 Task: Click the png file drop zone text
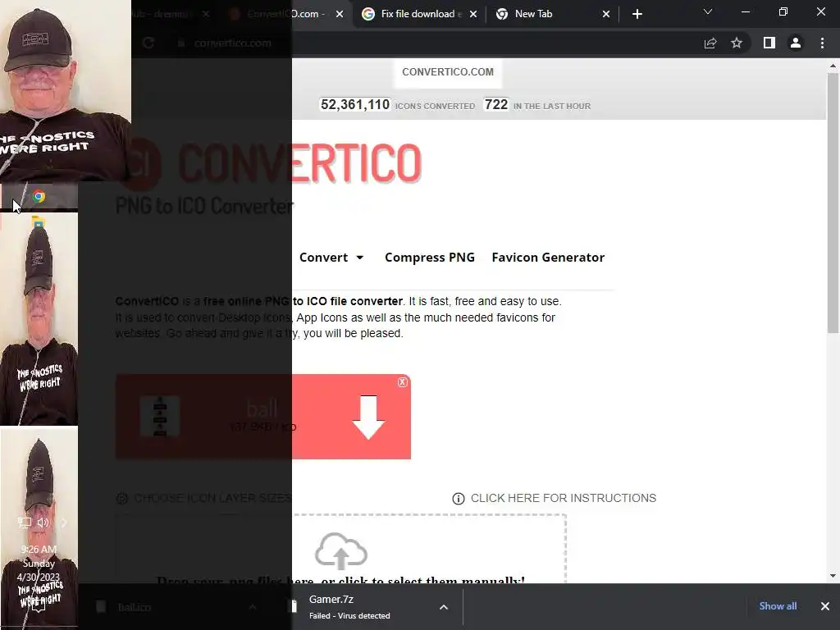340,580
